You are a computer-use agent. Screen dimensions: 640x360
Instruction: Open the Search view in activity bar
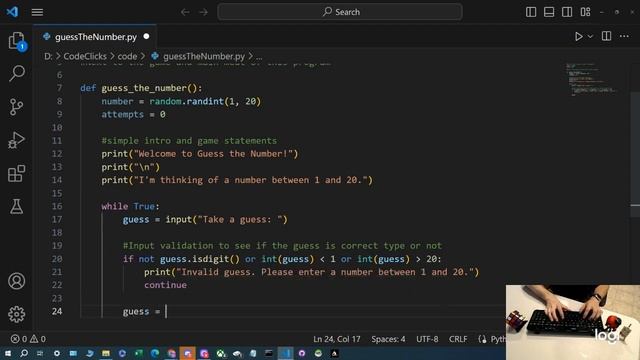[x=17, y=73]
